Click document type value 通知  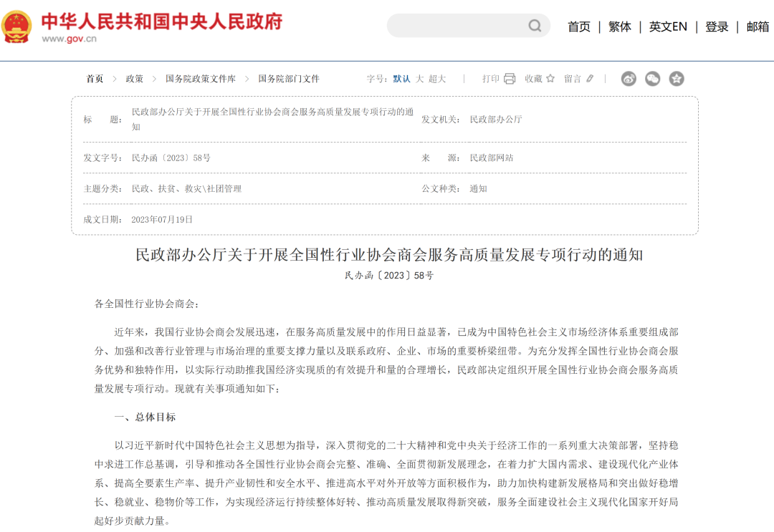pyautogui.click(x=478, y=189)
